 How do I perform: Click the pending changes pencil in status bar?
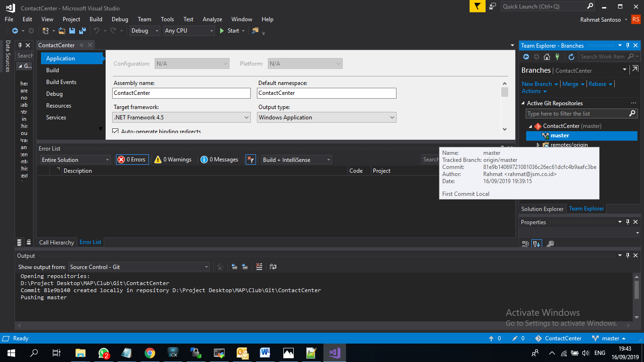(x=515, y=338)
